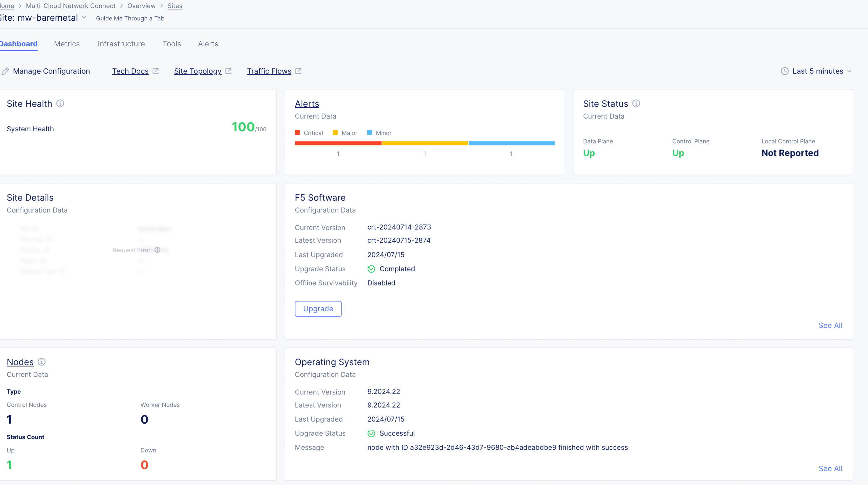Click the clock icon by time range
The width and height of the screenshot is (868, 485).
[x=784, y=71]
